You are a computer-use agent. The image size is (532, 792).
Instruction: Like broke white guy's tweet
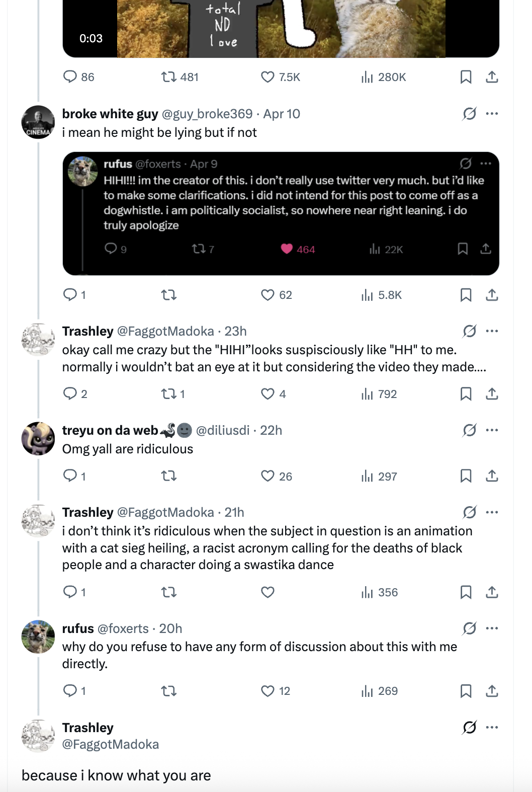268,295
